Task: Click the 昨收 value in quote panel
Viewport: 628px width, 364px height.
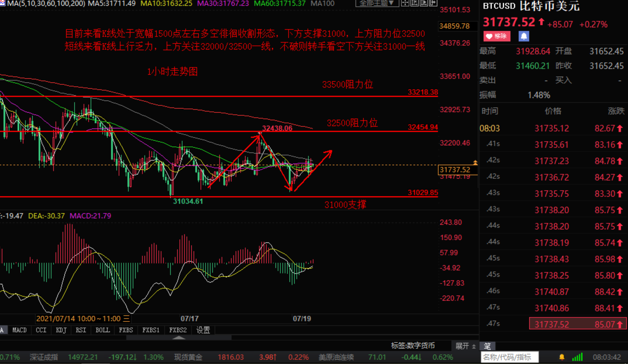Action: click(607, 66)
